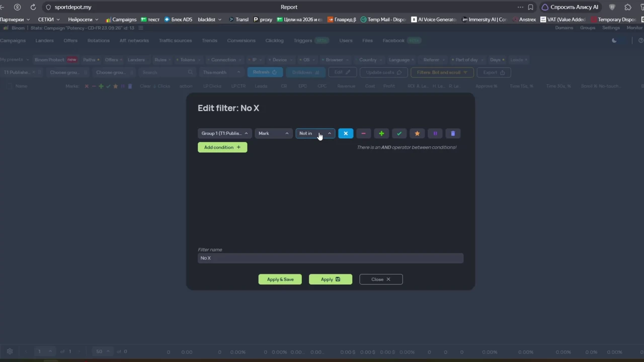Open the Mark field dropdown
Viewport: 644px width, 362px height.
(x=273, y=133)
